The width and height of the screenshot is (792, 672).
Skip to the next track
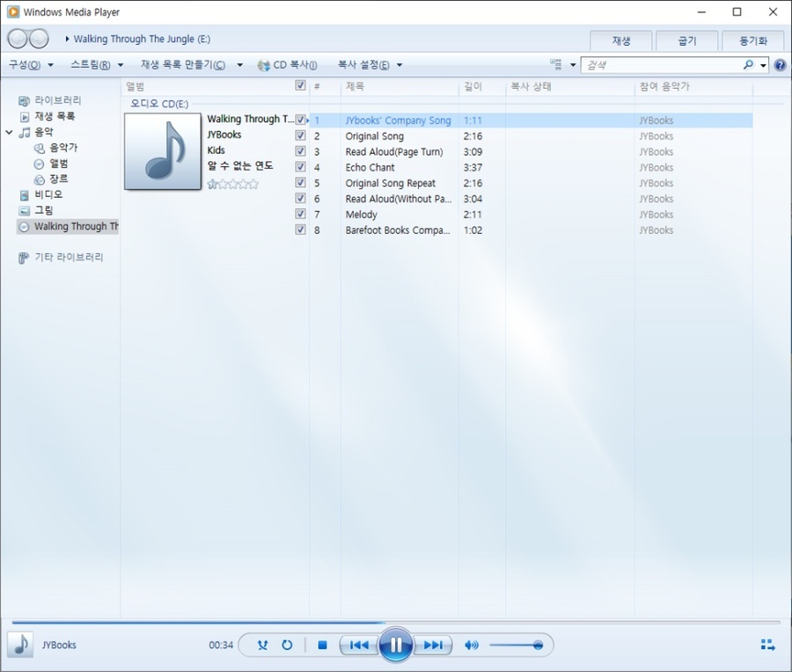coord(433,645)
